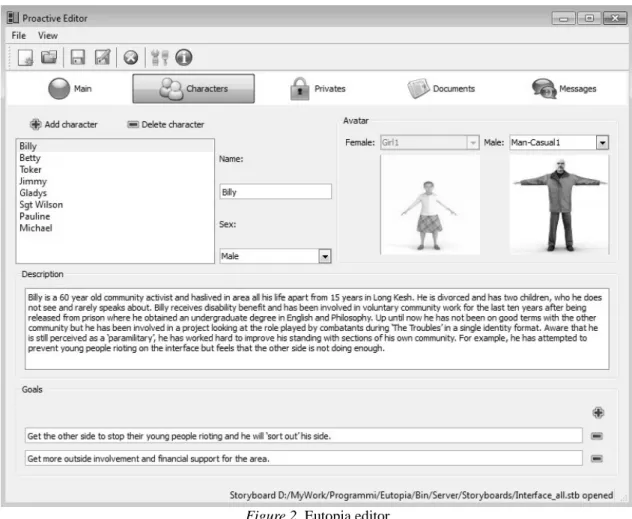Viewport: 632px width, 519px height.
Task: Click the Save As toolbar icon
Action: pos(102,57)
